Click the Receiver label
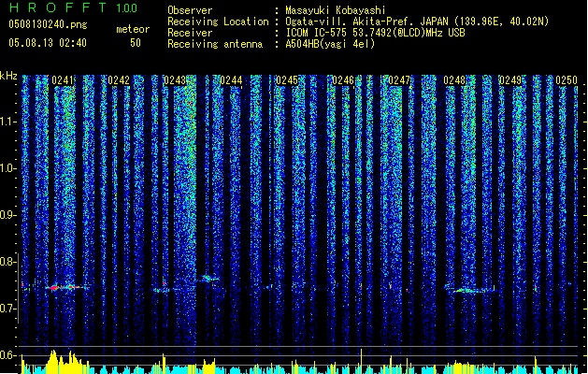 (x=190, y=33)
